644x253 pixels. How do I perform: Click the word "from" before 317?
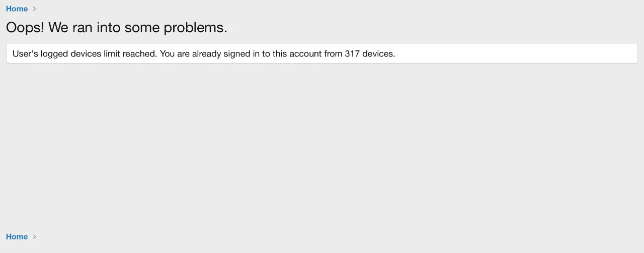tap(333, 53)
